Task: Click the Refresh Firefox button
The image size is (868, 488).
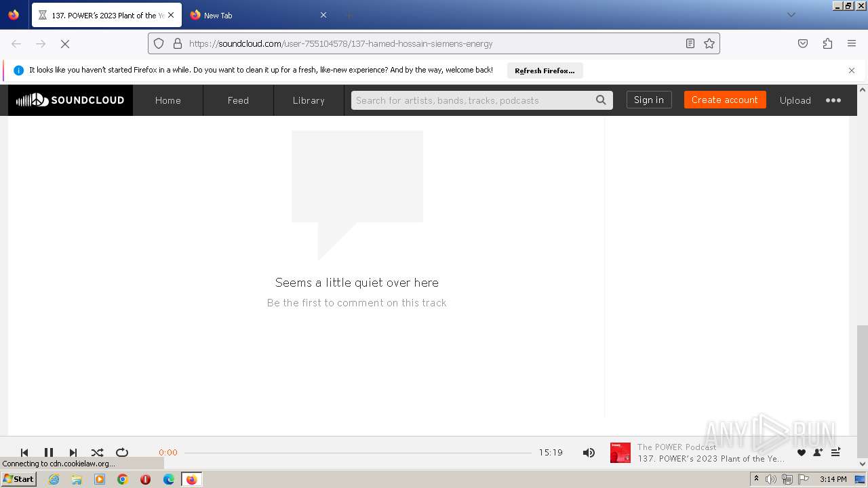Action: (x=545, y=70)
